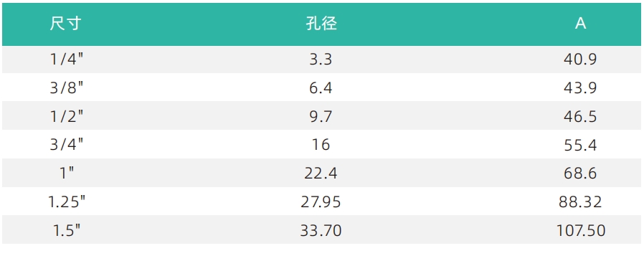Click the 55.4 value in column A

(x=580, y=146)
